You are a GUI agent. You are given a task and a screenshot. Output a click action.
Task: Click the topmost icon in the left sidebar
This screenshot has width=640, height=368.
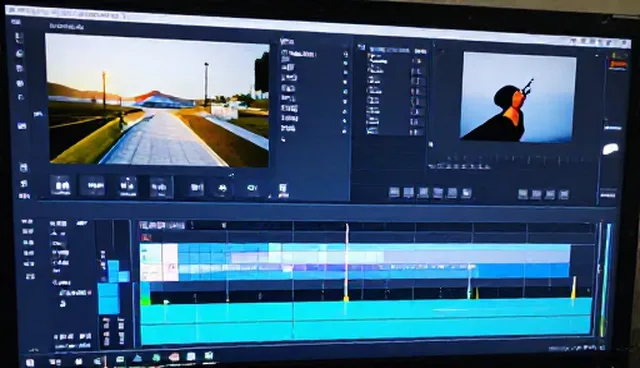click(19, 38)
